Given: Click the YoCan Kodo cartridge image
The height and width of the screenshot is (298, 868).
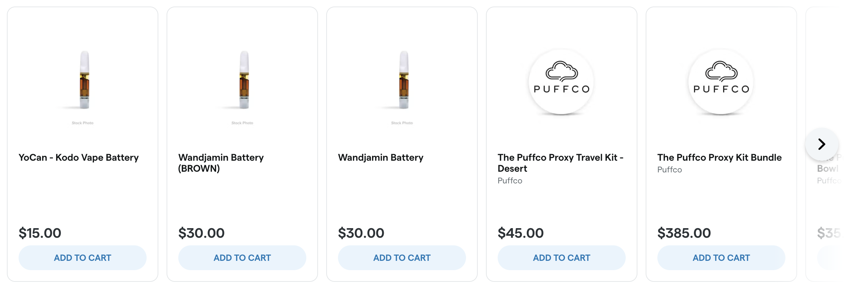Looking at the screenshot, I should [x=84, y=80].
